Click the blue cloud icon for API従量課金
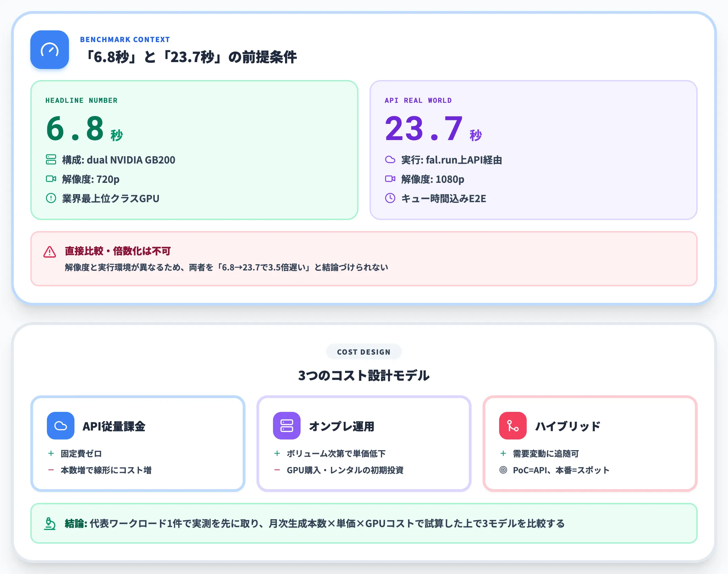 pos(61,426)
